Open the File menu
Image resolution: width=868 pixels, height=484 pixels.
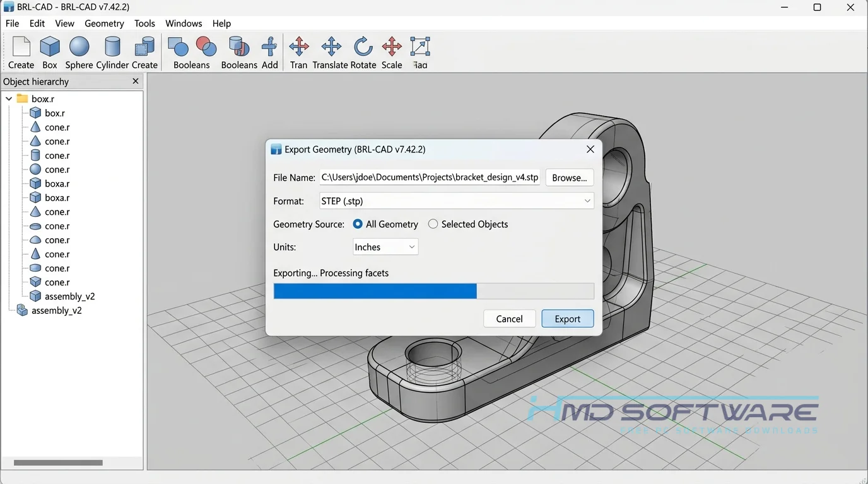[12, 23]
